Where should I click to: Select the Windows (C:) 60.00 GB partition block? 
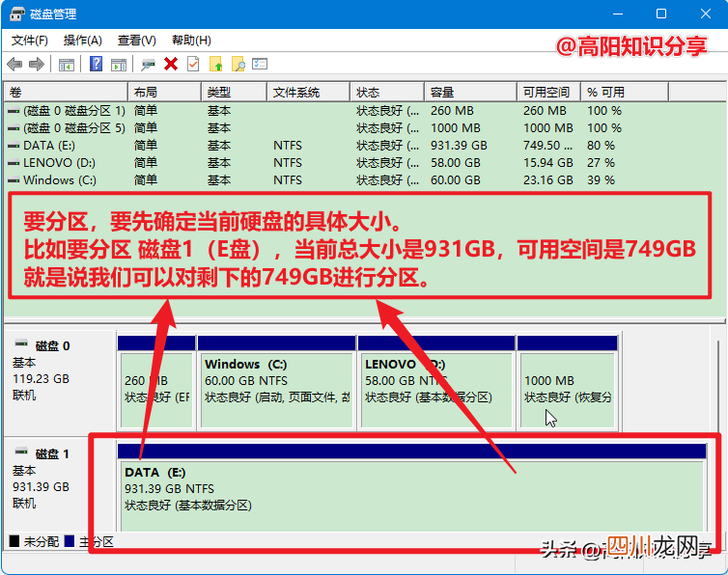click(277, 383)
